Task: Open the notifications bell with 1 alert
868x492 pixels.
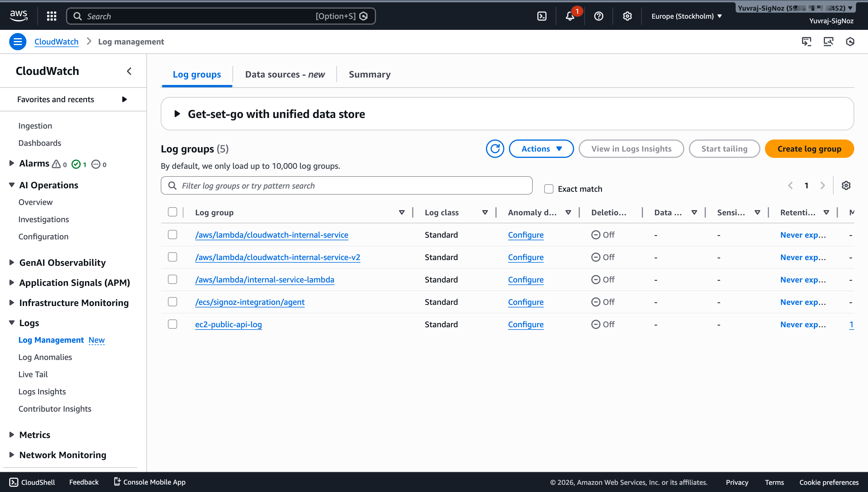Action: 570,16
